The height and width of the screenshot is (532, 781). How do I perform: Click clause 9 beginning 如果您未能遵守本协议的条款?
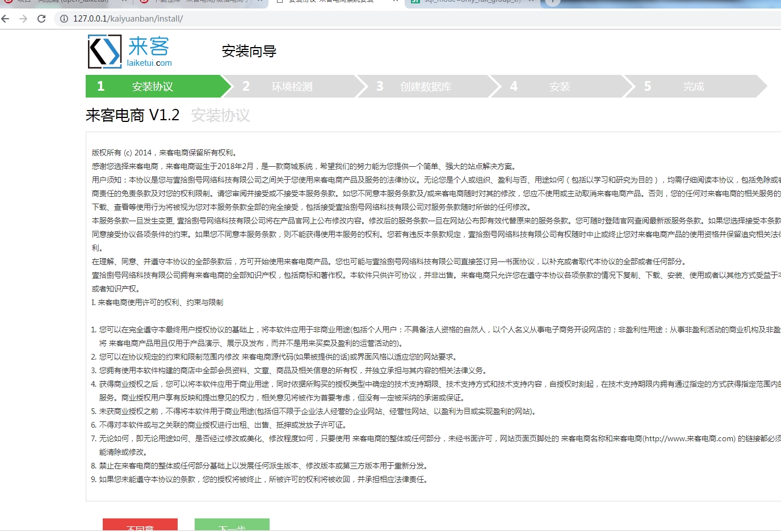pos(260,479)
